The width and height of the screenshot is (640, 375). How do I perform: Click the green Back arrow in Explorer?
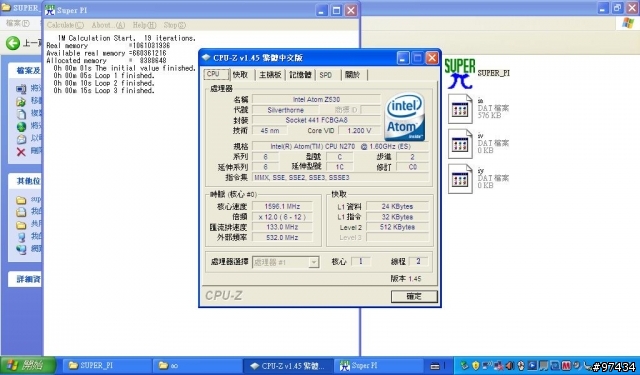point(13,43)
